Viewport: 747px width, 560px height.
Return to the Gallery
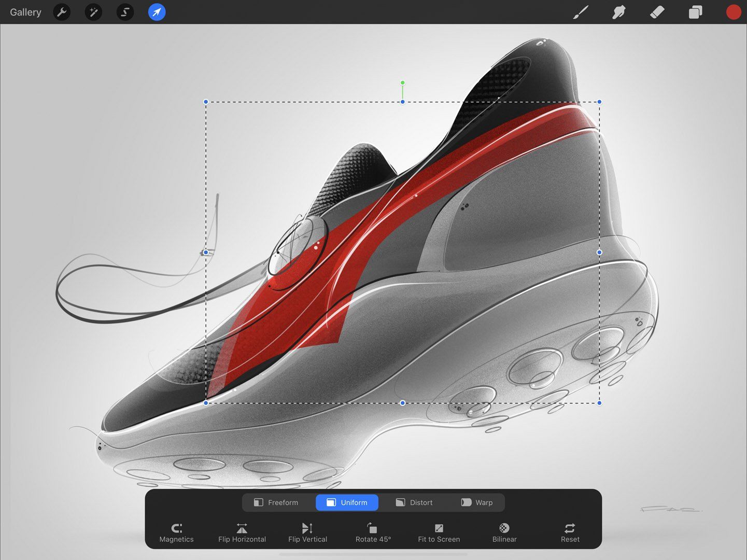(x=25, y=12)
